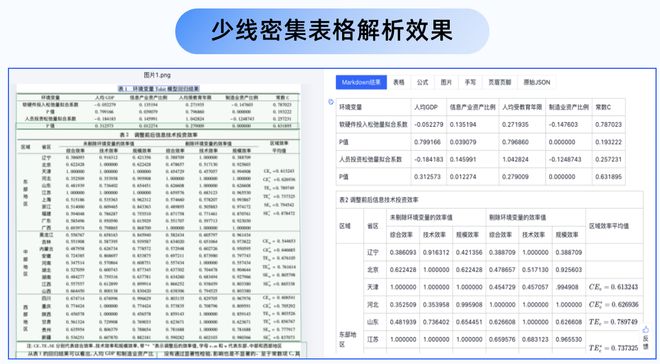Click the source document preview image
Viewport: 660px width, 364px height.
click(x=159, y=220)
